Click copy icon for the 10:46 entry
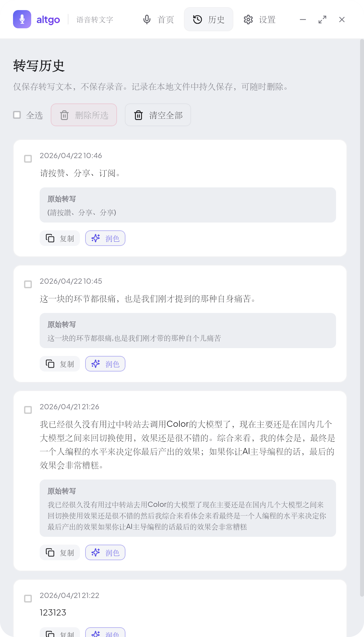 coord(50,238)
